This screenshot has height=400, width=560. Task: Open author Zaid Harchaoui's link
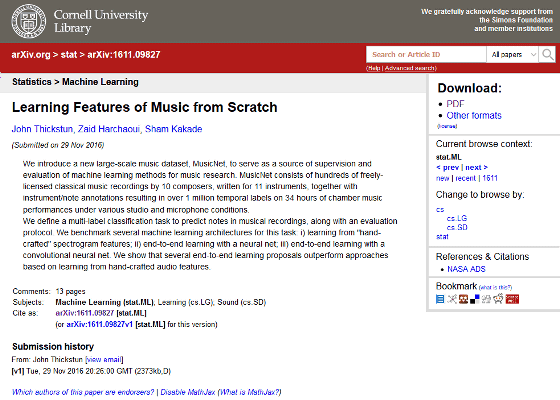(x=109, y=129)
